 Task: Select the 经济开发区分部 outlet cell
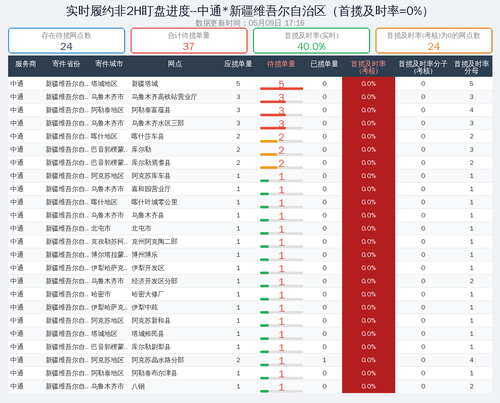coord(154,281)
